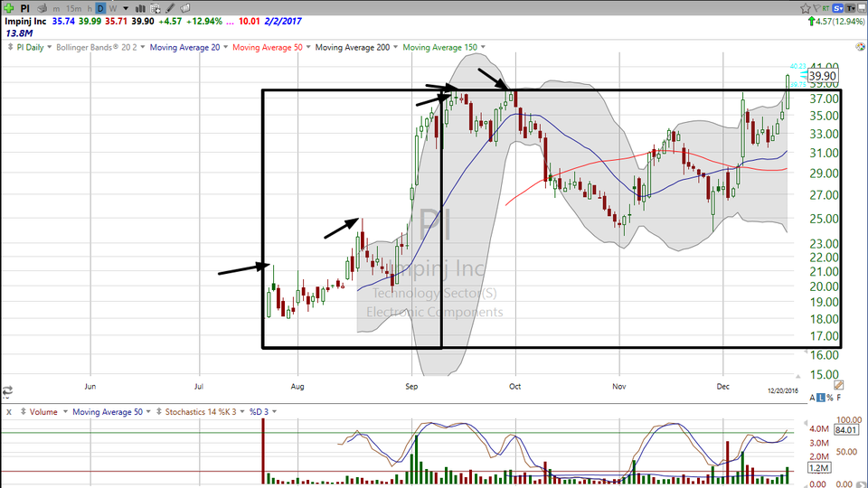Close the lower pane with the X
Image resolution: width=868 pixels, height=488 pixels.
(x=8, y=412)
